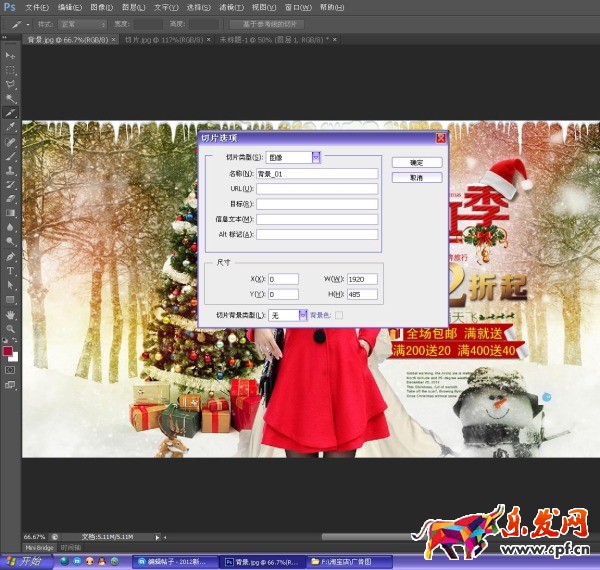
Task: Select the Hand tool
Action: point(10,315)
